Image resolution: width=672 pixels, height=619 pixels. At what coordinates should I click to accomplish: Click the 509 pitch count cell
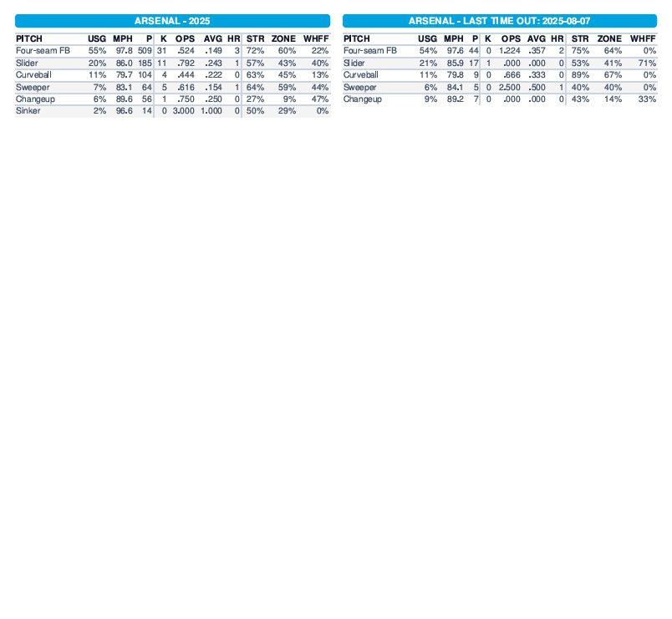click(x=145, y=51)
